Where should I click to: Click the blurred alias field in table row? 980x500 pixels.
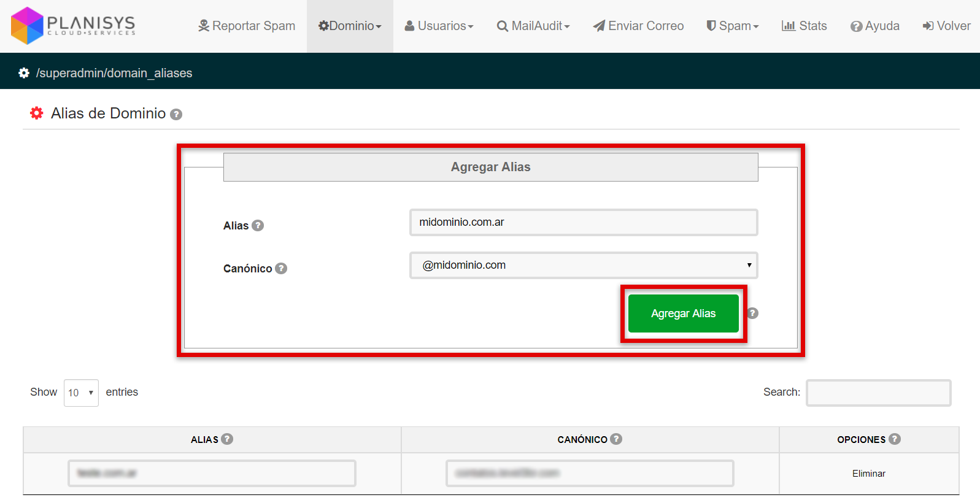[212, 473]
